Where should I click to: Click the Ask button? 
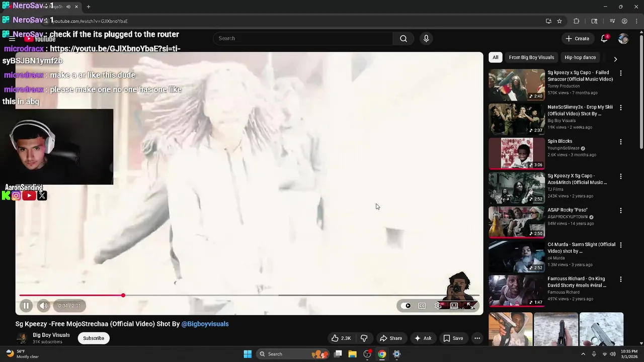[x=423, y=338]
